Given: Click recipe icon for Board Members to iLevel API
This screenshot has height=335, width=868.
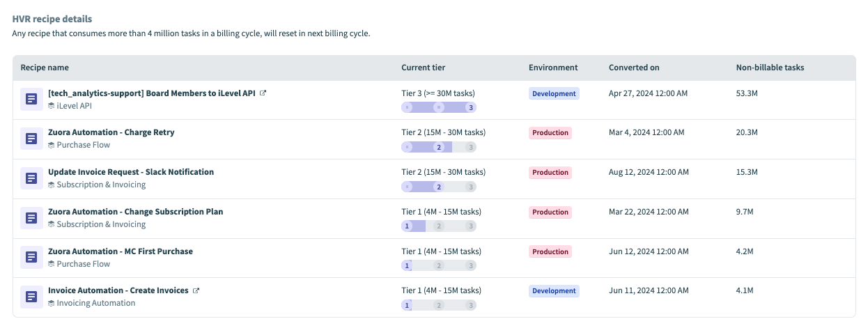Looking at the screenshot, I should coord(31,100).
